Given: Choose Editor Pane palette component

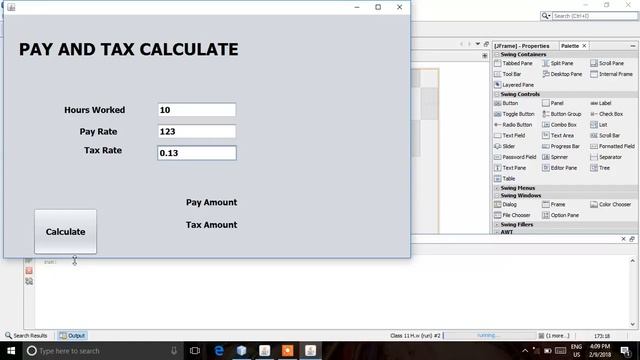Looking at the screenshot, I should [560, 168].
